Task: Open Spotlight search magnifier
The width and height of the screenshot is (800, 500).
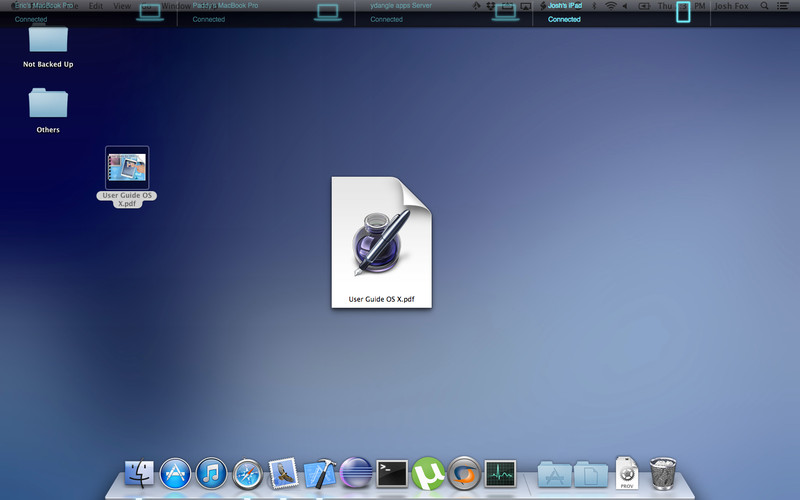Action: pyautogui.click(x=764, y=6)
